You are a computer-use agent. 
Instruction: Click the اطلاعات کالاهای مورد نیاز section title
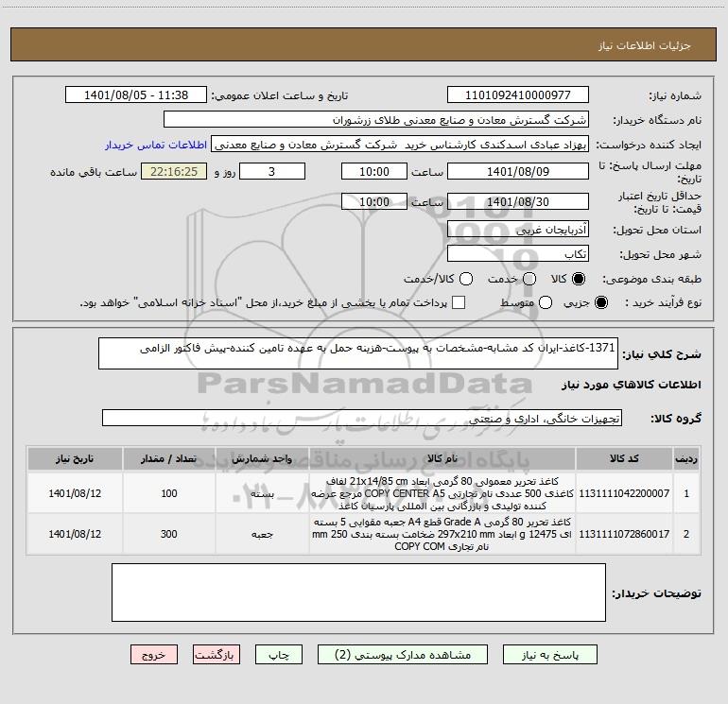coord(631,385)
